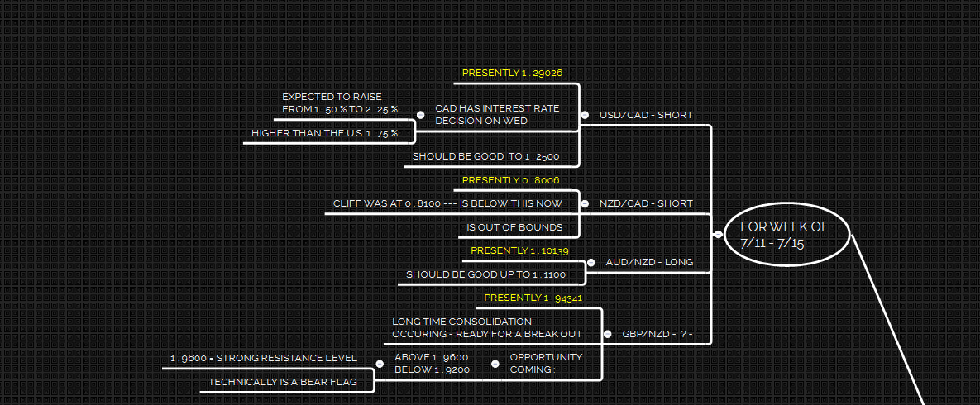980x405 pixels.
Task: Collapse the USD/CAD - SHORT branch dot
Action: click(586, 115)
